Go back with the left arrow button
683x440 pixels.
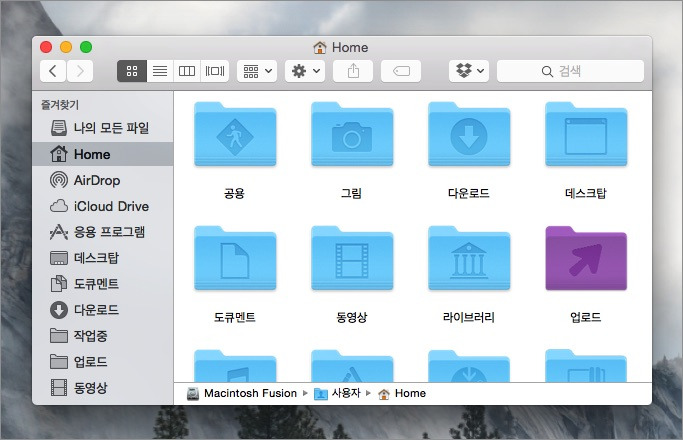pyautogui.click(x=53, y=71)
